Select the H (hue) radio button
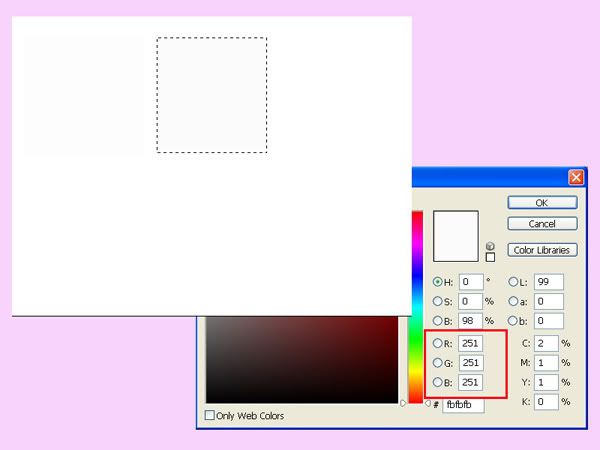 438,282
